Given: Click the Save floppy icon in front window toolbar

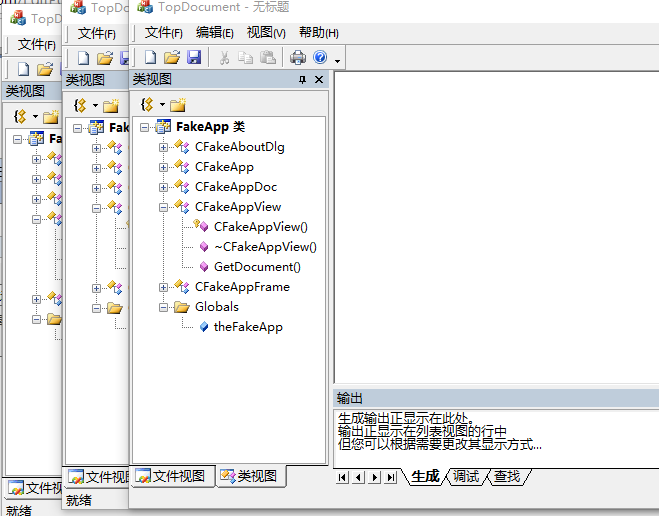Looking at the screenshot, I should (x=194, y=57).
